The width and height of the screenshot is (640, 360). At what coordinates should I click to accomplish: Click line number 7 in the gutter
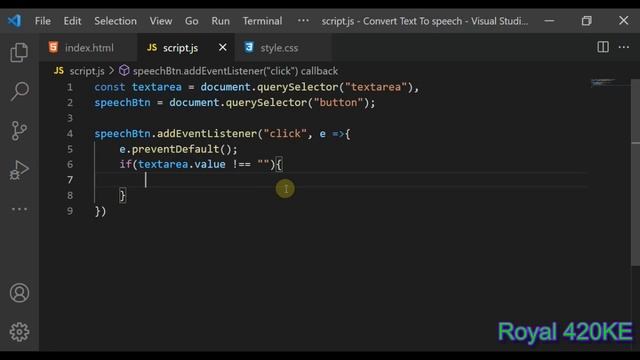[70, 180]
